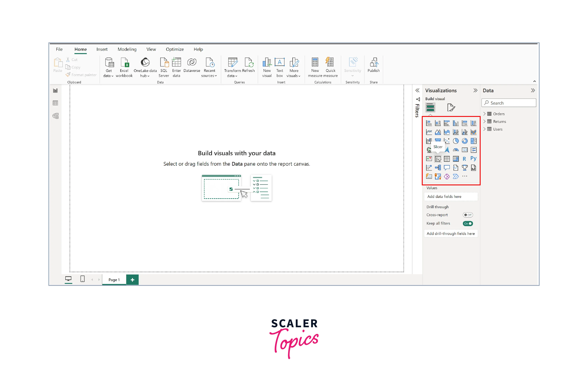Insert the Gauge visual
The height and width of the screenshot is (392, 588).
click(456, 150)
